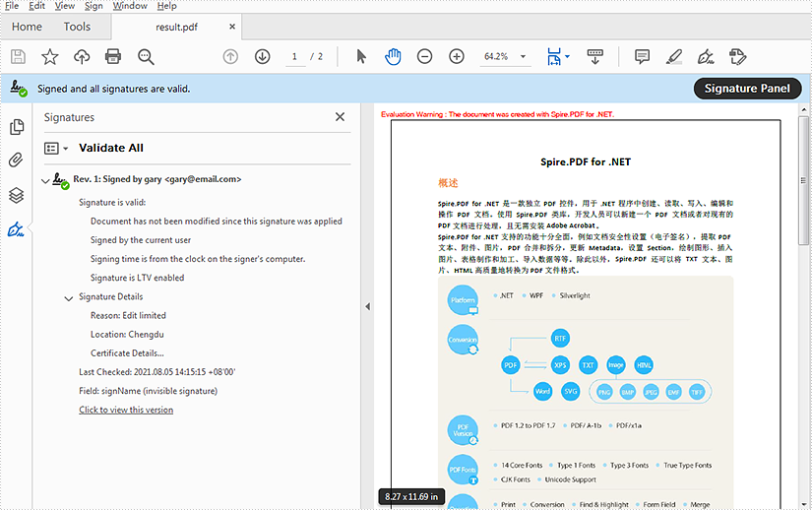
Task: Open the Edit menu
Action: click(36, 6)
